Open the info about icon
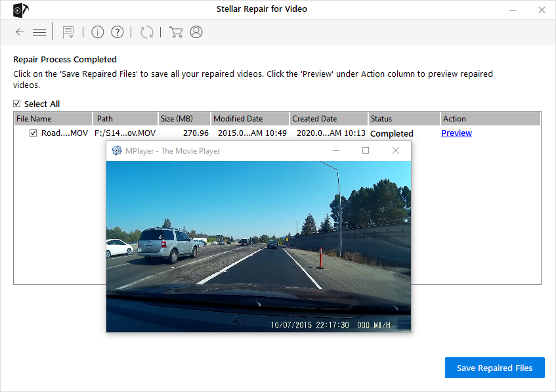556x392 pixels. [98, 32]
